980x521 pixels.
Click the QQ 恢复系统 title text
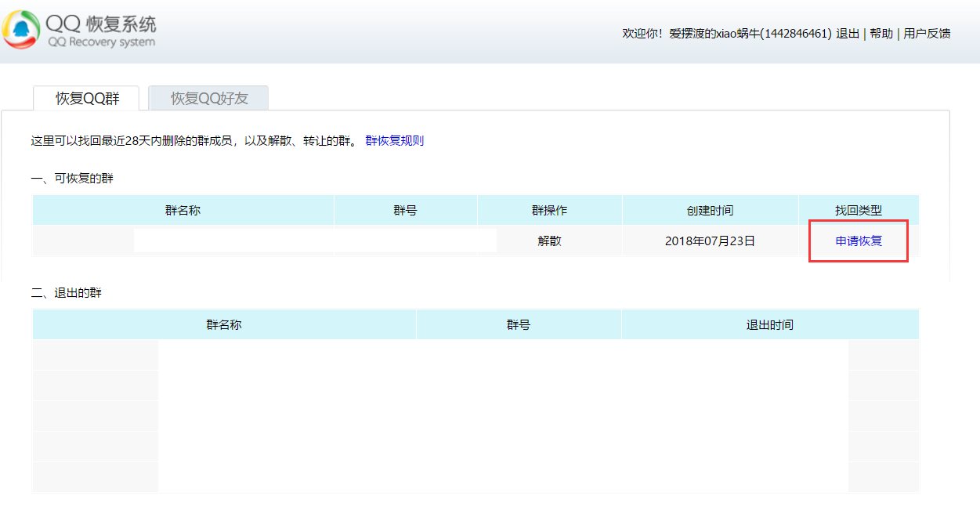tap(102, 24)
